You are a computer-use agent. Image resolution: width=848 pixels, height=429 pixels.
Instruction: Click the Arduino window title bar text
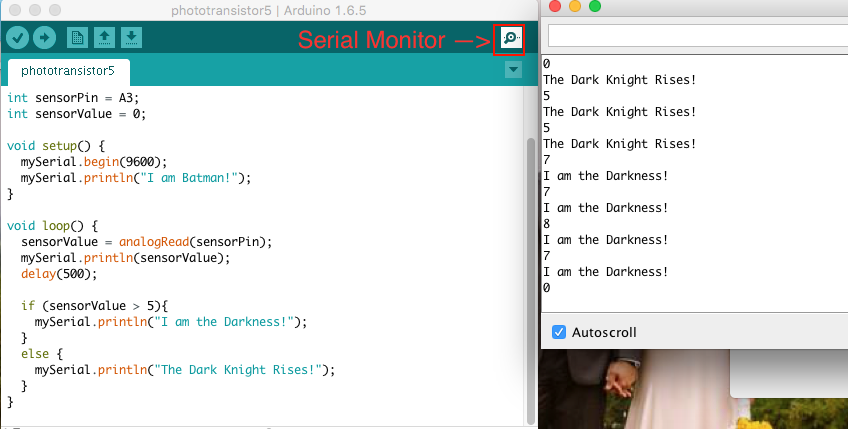(268, 10)
